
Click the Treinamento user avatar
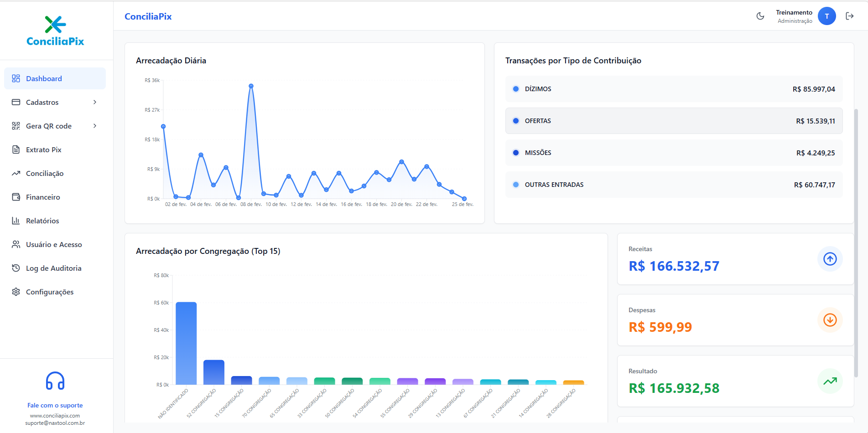click(x=826, y=15)
